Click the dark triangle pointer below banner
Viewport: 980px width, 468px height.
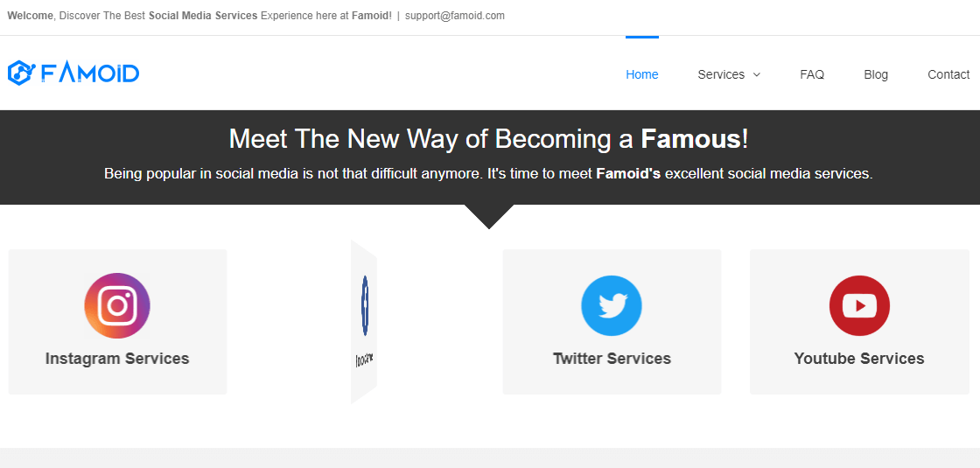[489, 216]
